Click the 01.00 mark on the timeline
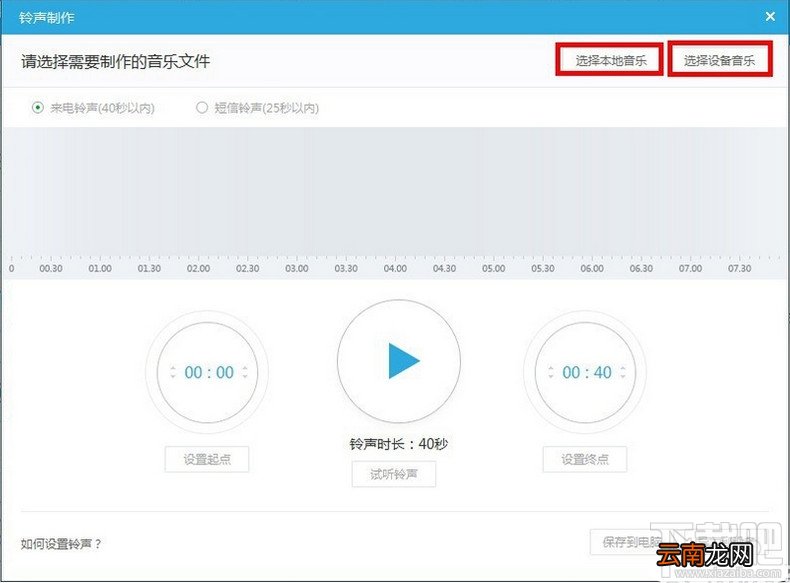Screen dimensions: 790x583 tap(100, 269)
